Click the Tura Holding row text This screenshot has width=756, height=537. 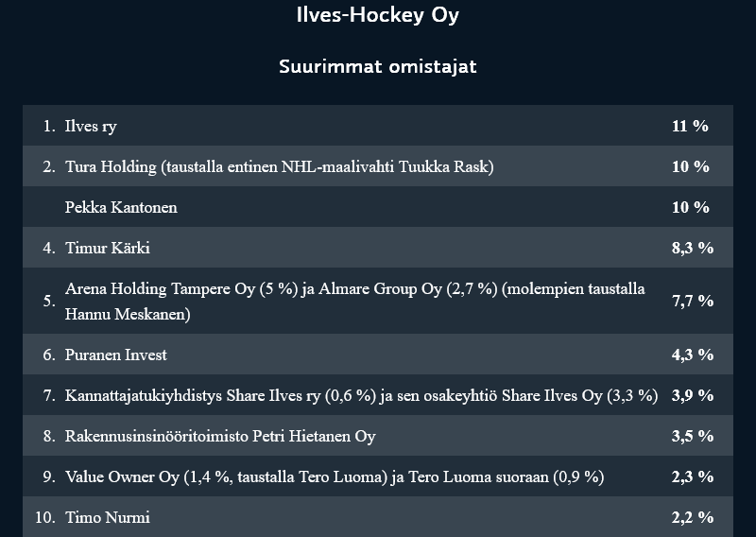point(279,166)
